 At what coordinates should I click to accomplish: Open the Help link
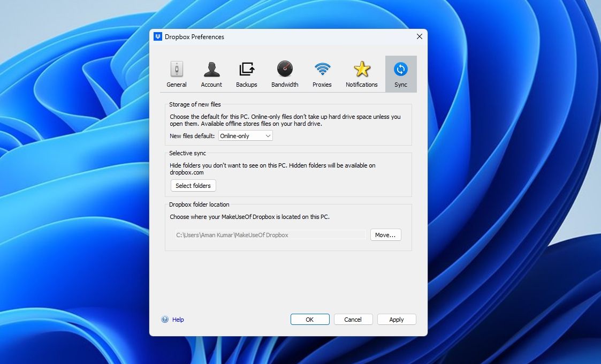pyautogui.click(x=178, y=320)
